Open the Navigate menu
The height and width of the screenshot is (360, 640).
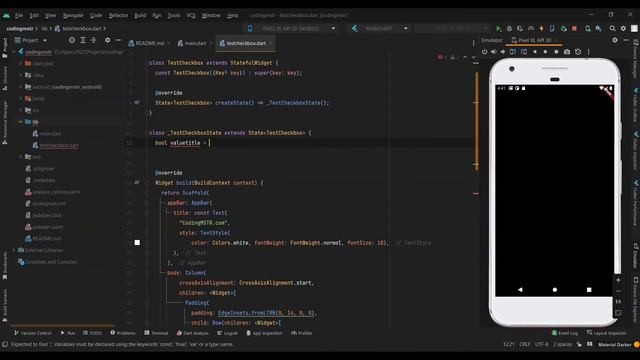(x=73, y=16)
